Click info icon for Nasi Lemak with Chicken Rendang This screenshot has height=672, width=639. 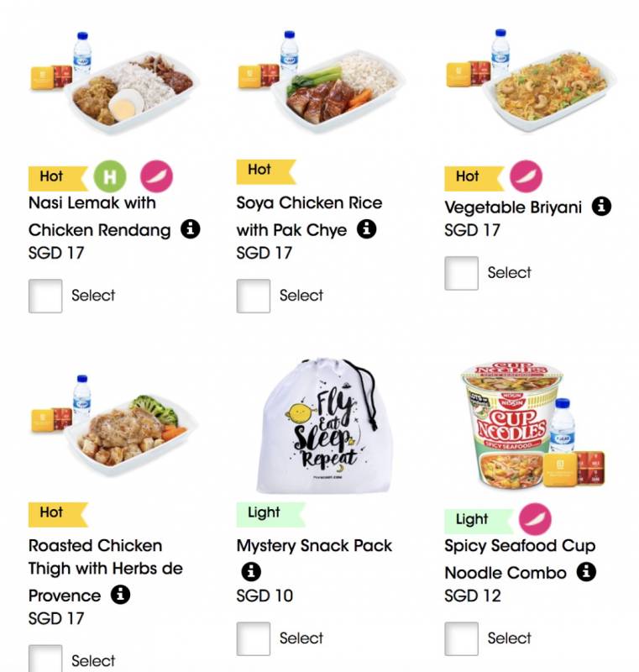pyautogui.click(x=191, y=229)
